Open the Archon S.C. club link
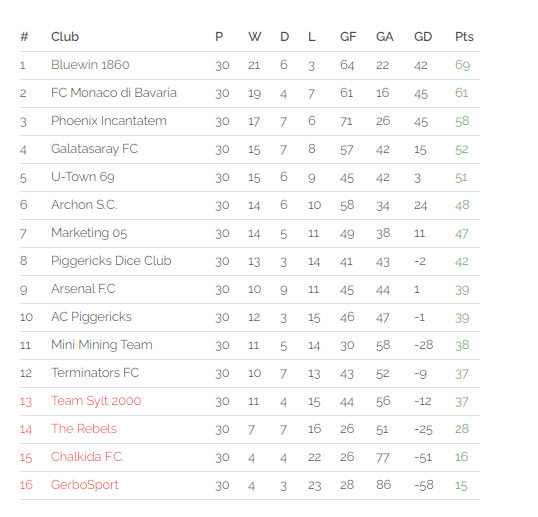 [84, 205]
